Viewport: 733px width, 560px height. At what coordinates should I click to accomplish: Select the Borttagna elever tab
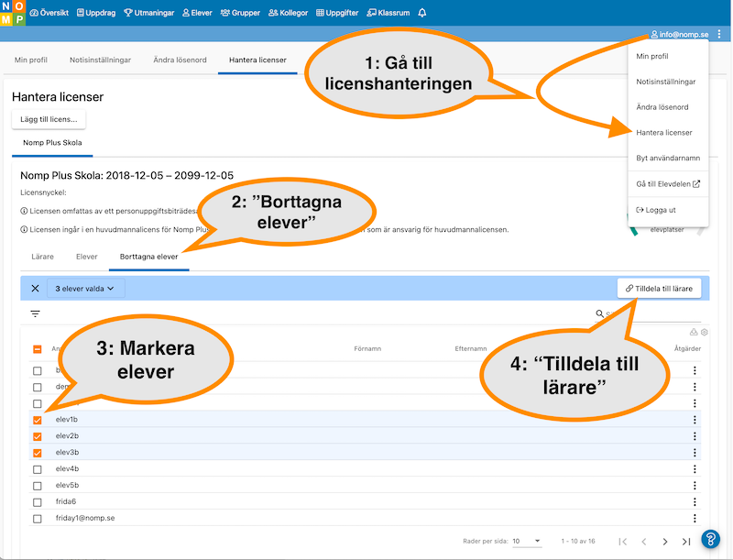(148, 257)
